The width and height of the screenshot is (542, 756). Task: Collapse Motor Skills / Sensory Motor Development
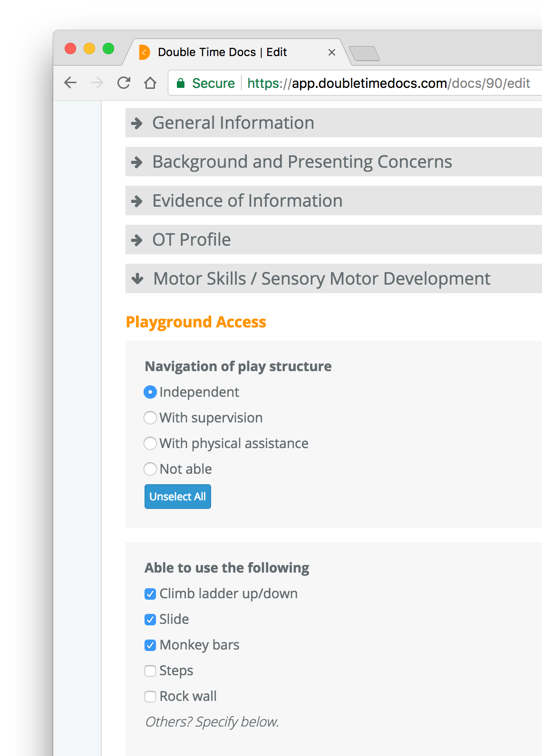(x=321, y=278)
